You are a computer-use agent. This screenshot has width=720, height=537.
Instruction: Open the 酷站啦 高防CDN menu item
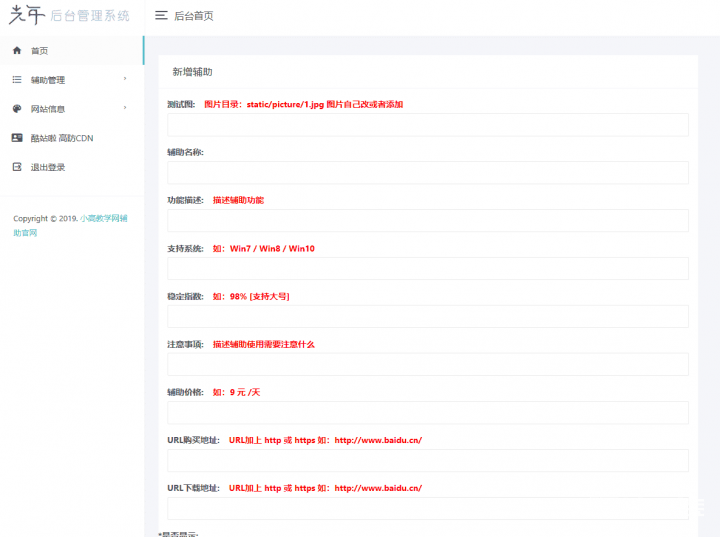[72, 138]
